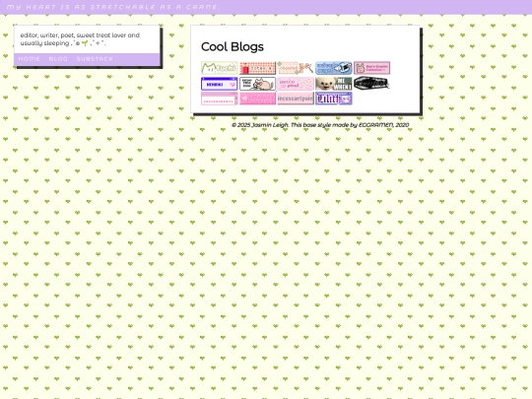532x399 pixels.
Task: Click the 'Cool Blogs' heading
Action: coord(233,47)
